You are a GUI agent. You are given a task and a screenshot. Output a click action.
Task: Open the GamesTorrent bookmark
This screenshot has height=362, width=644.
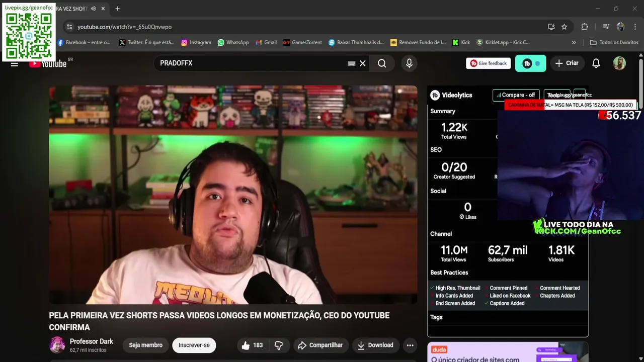(x=302, y=43)
